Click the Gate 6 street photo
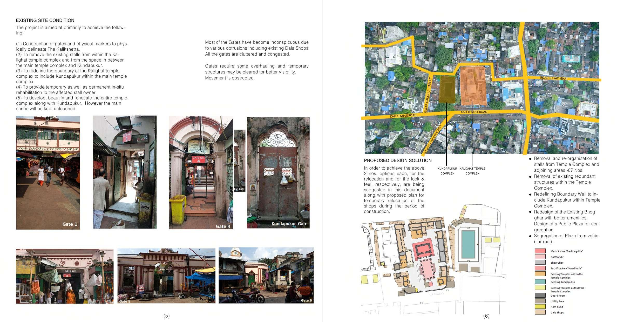The width and height of the screenshot is (644, 322). point(266,275)
